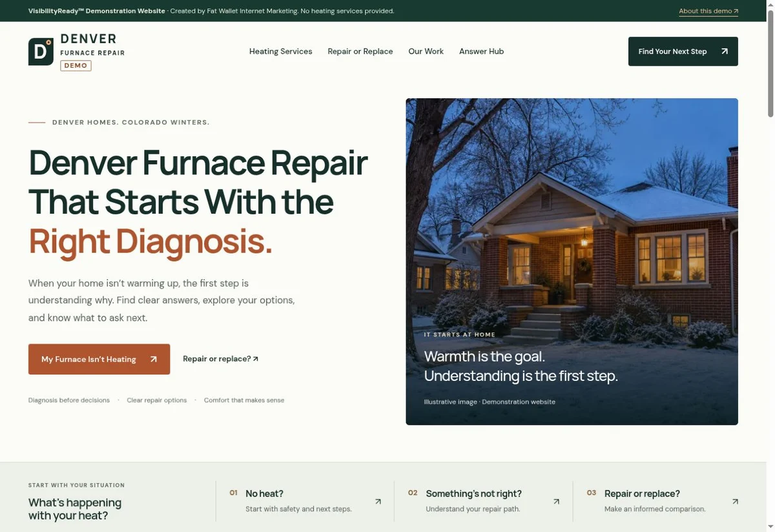Click the DENVER HOMES. COLORADO WINTERS. tagline

(x=130, y=122)
